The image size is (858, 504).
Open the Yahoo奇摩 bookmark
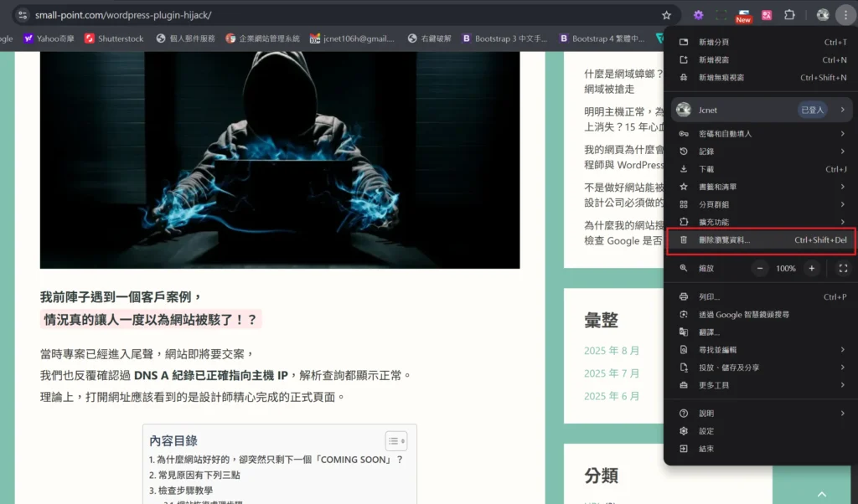48,38
